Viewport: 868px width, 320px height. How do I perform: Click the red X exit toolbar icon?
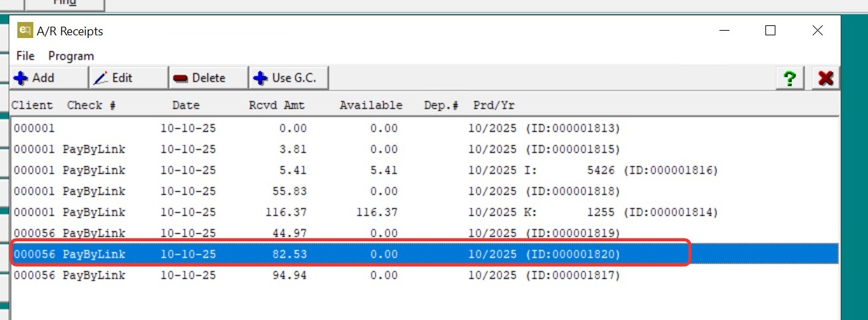point(826,79)
